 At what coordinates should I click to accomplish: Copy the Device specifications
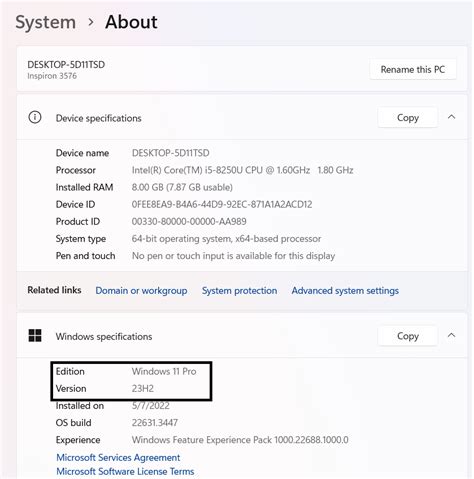[408, 117]
